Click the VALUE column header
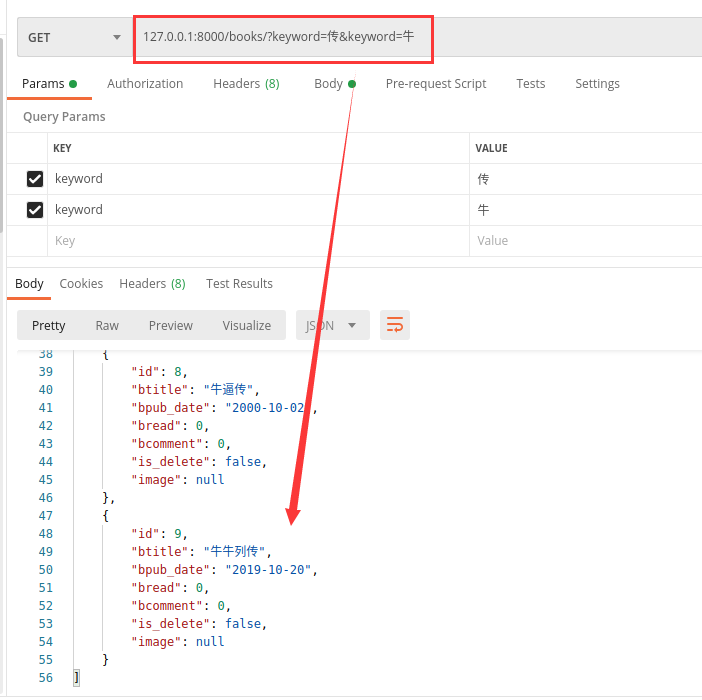This screenshot has height=700, width=702. coord(491,148)
